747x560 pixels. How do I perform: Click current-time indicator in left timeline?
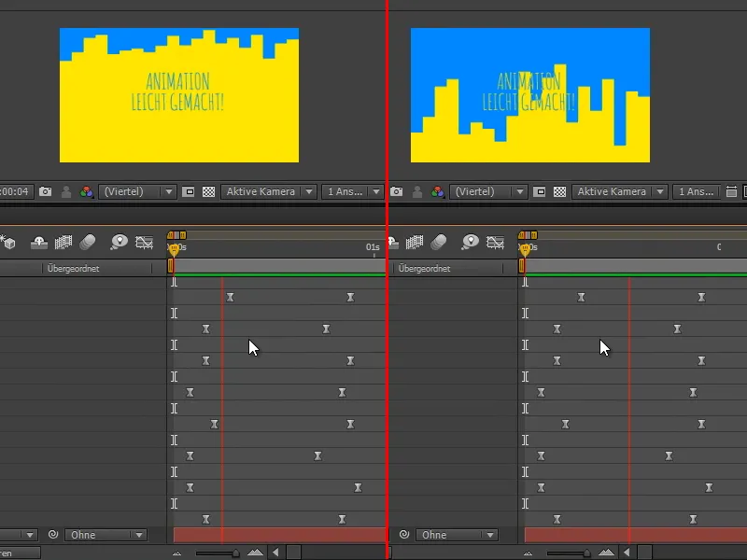[x=174, y=249]
